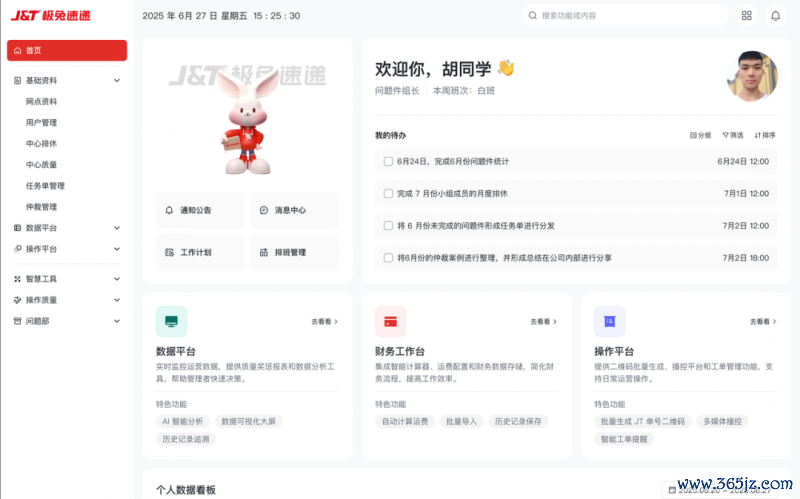Open 中心排休 submenu item
The height and width of the screenshot is (499, 800).
point(41,144)
